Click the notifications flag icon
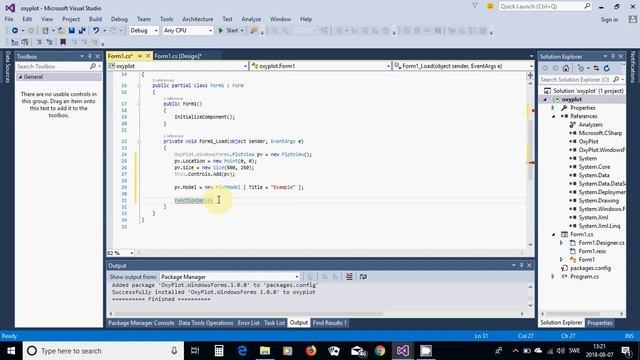The width and height of the screenshot is (640, 360). [475, 6]
